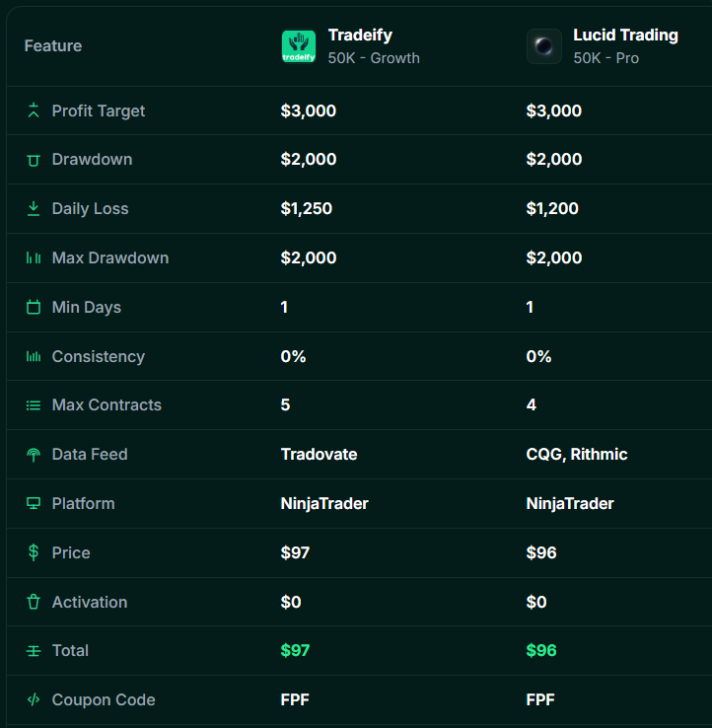Click the Activation label

click(x=90, y=602)
